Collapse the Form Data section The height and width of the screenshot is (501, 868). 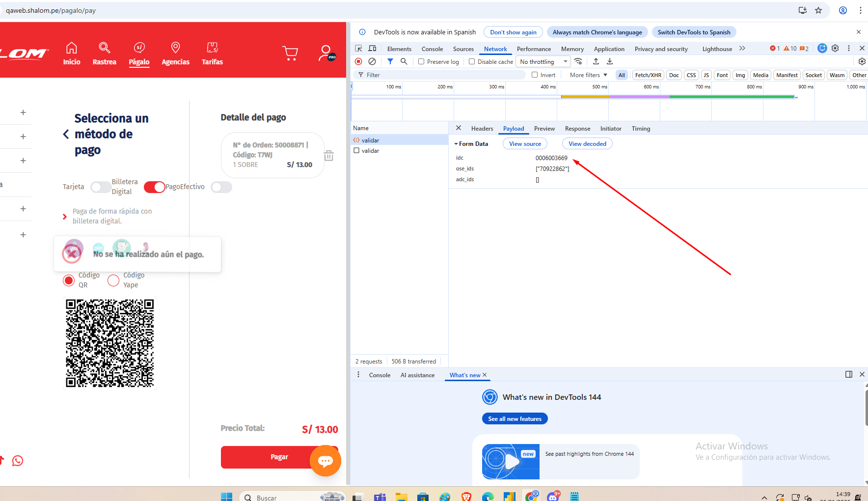(x=457, y=144)
